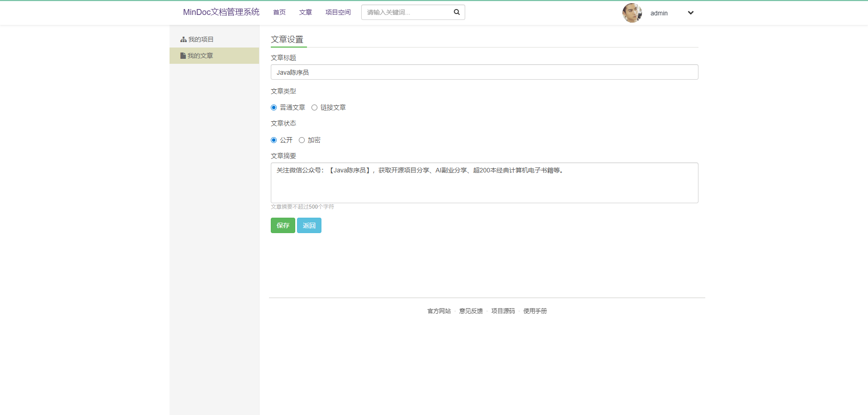Open the 官方网站 footer link
868x415 pixels.
[439, 311]
